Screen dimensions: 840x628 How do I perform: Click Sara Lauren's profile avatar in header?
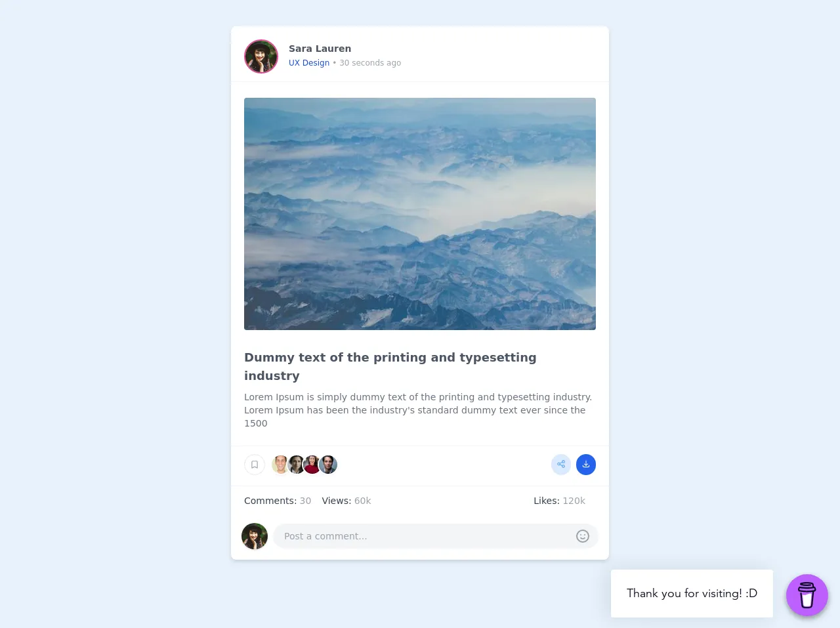[x=261, y=56]
